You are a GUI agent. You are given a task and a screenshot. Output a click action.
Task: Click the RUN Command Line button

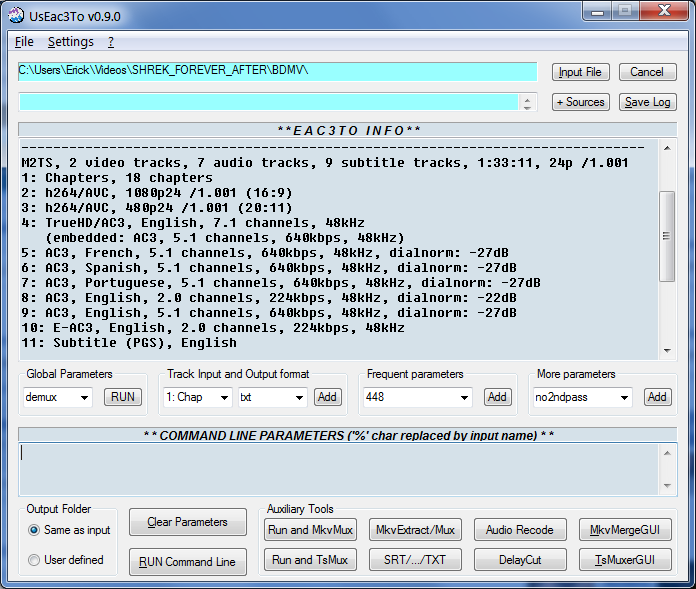click(x=188, y=562)
